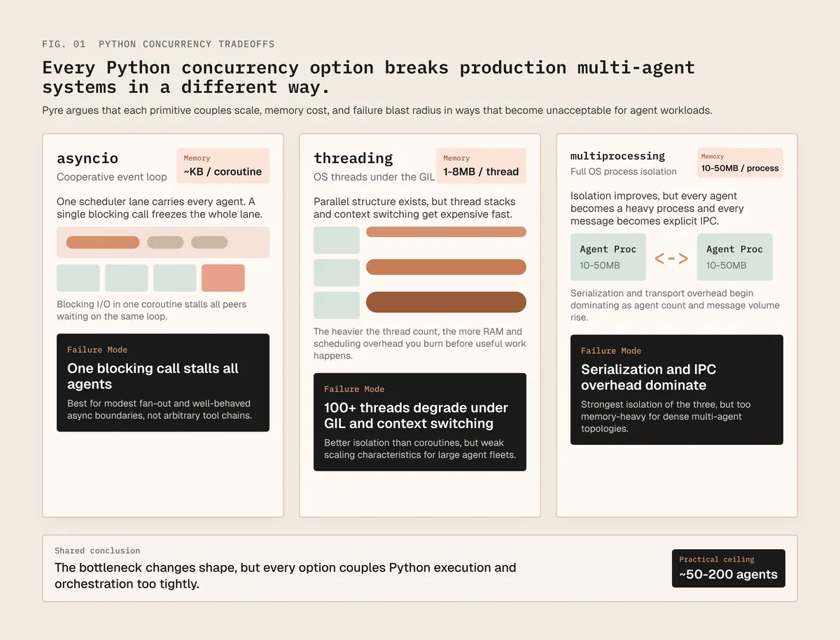Click the coral blocked coroutine block
Screen dimensions: 840x640
222,278
